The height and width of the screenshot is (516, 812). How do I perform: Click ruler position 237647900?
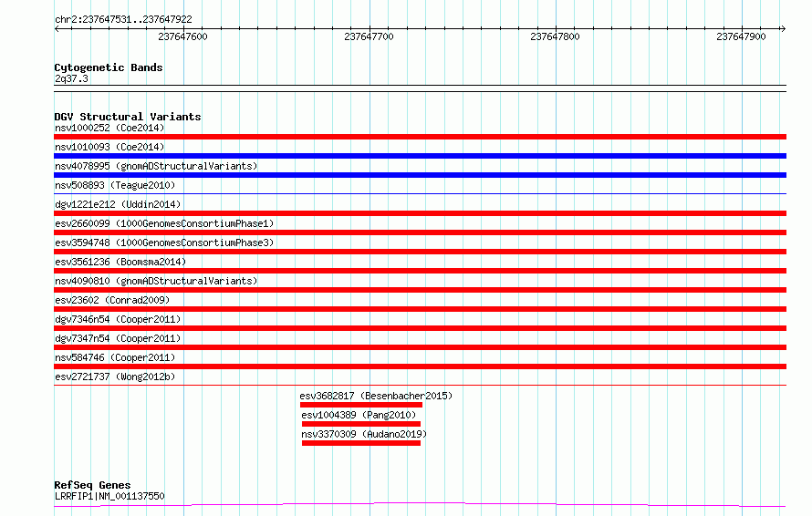(x=741, y=36)
